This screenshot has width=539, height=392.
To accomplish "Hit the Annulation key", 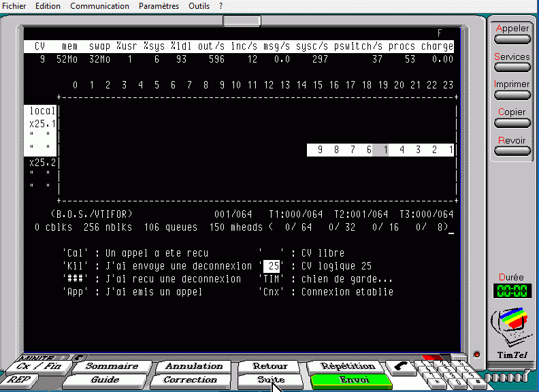I will tap(194, 366).
